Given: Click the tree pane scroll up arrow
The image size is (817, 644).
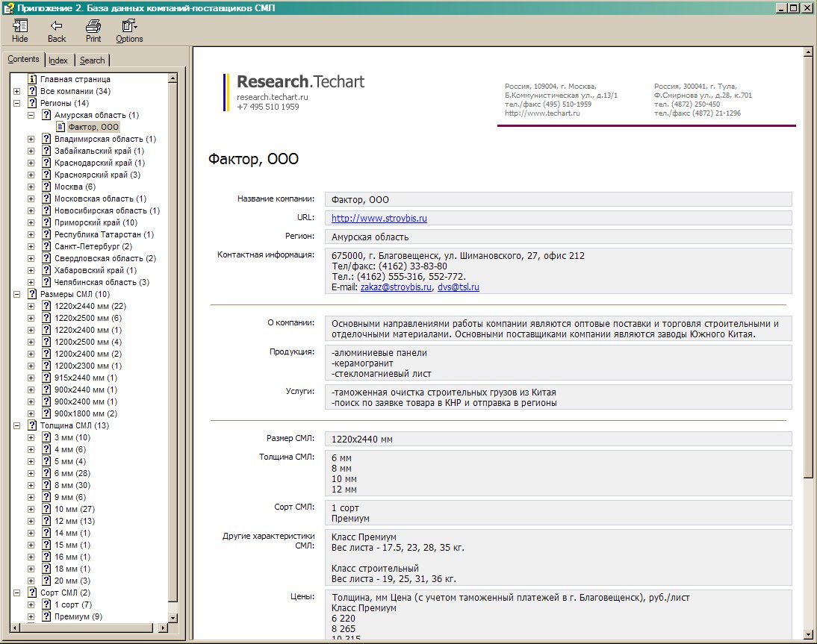Looking at the screenshot, I should click(x=173, y=78).
